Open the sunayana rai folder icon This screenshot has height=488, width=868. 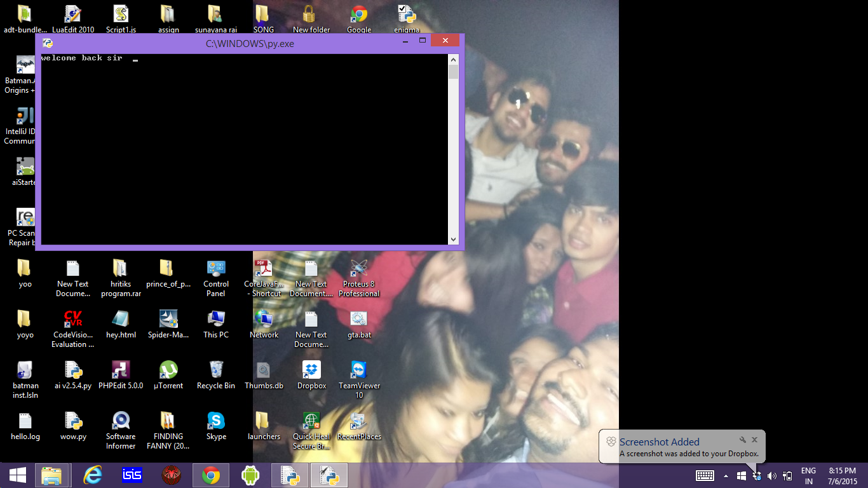coord(216,19)
